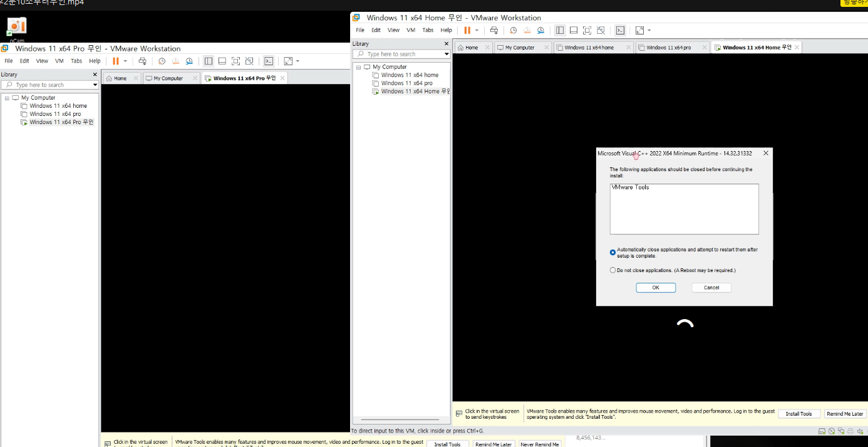Open Help menu in Pro 무인 window

point(95,61)
